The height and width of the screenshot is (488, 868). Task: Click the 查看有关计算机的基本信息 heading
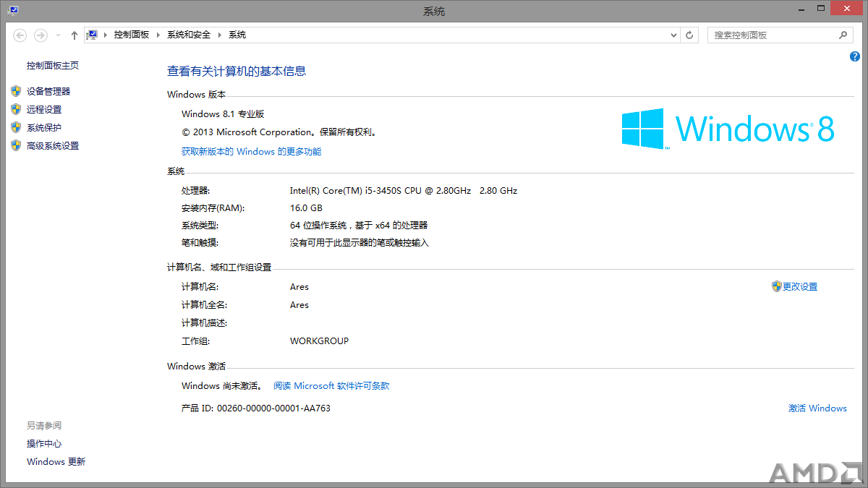tap(237, 71)
